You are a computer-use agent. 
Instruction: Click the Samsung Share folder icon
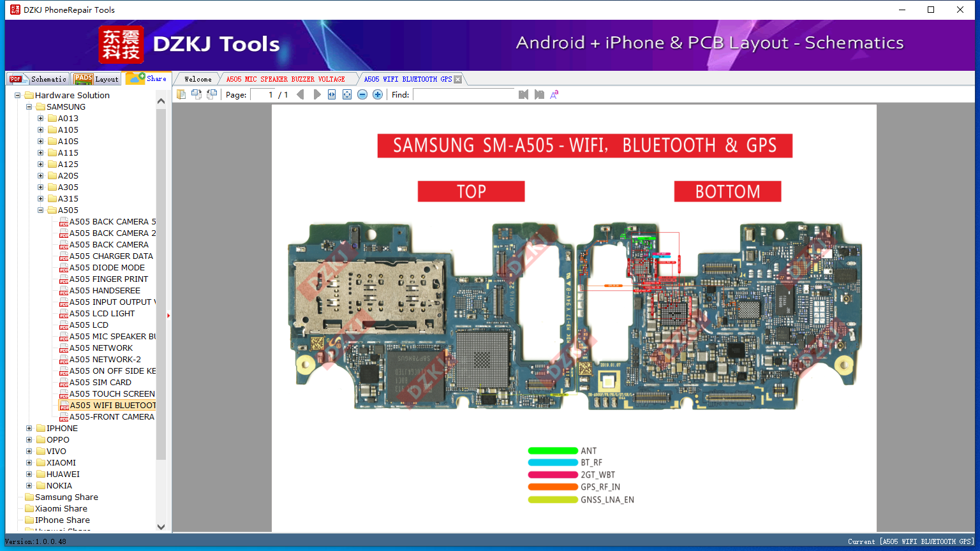pyautogui.click(x=29, y=497)
